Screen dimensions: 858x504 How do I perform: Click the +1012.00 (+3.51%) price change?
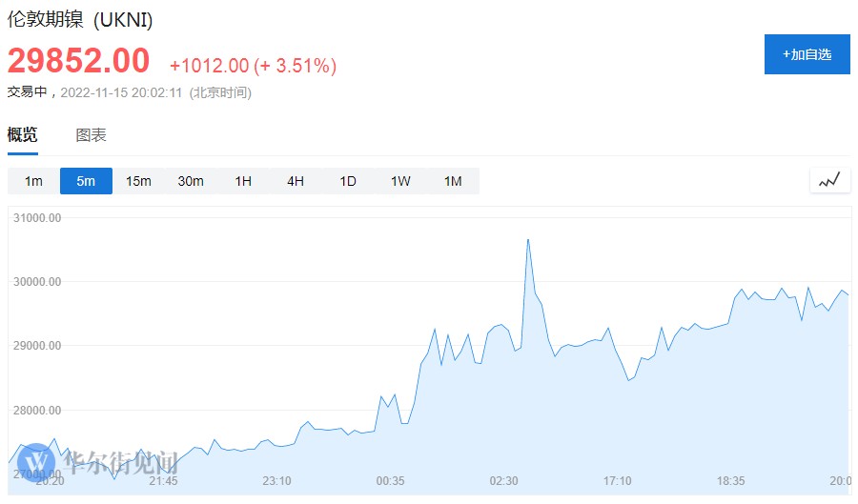[x=253, y=66]
